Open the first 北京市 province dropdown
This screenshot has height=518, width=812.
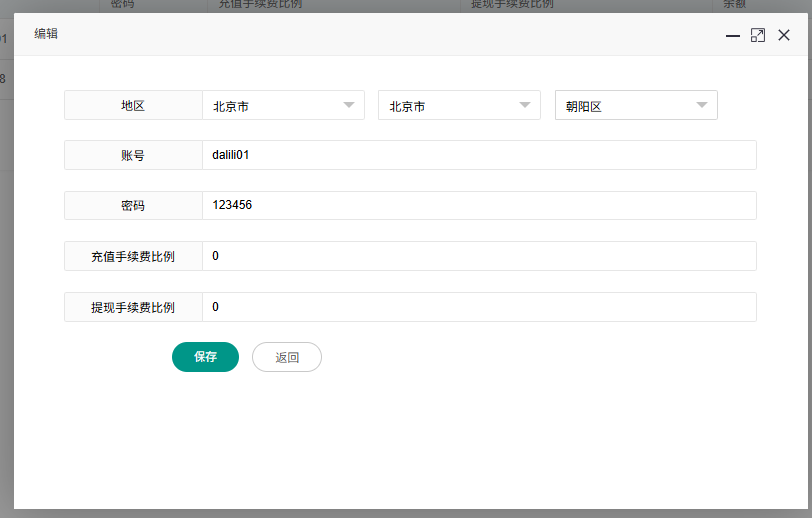(x=283, y=106)
